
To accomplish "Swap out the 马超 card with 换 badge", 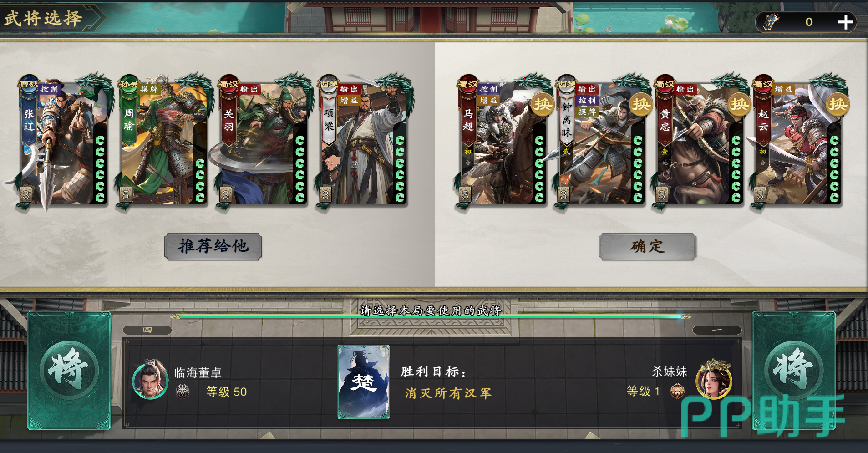I will [542, 104].
